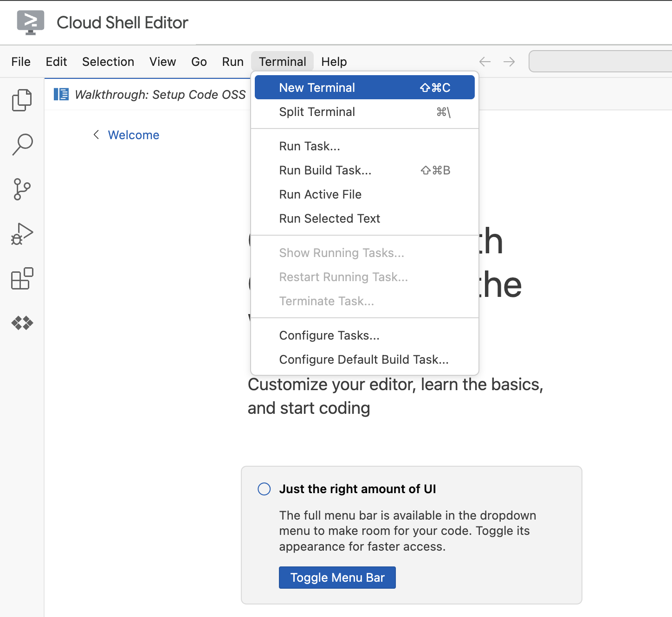Screen dimensions: 672x617
Task: Click the Cloud Shell Editor logo
Action: (x=30, y=22)
